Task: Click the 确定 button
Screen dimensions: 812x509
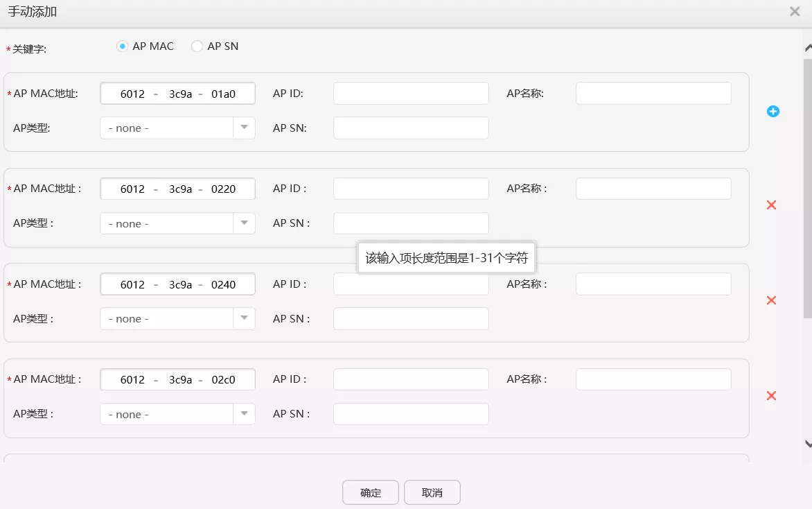Action: pos(371,492)
